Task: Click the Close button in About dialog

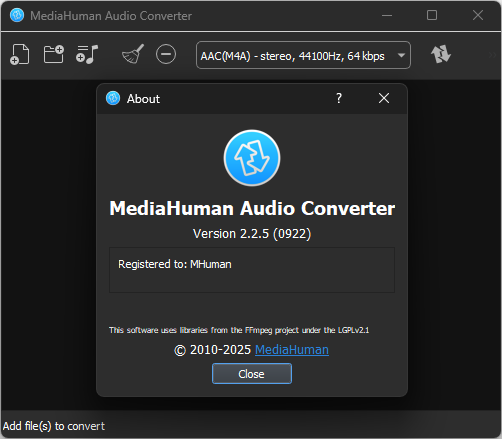Action: [x=252, y=374]
